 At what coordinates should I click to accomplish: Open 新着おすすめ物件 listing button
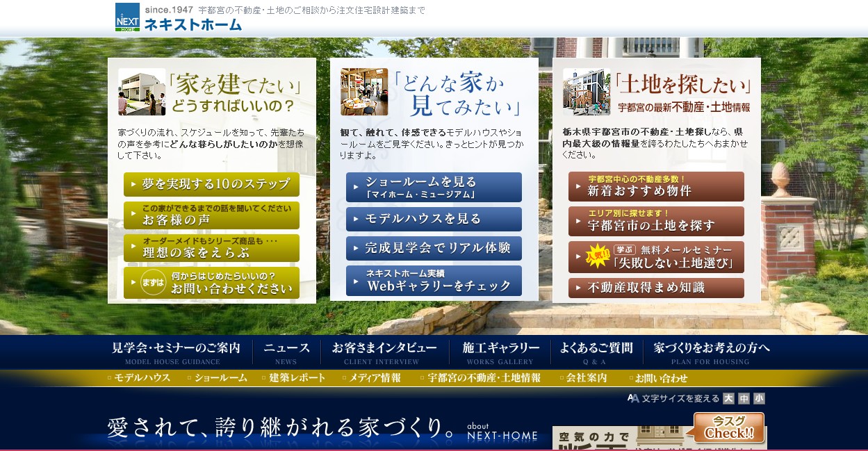(656, 186)
